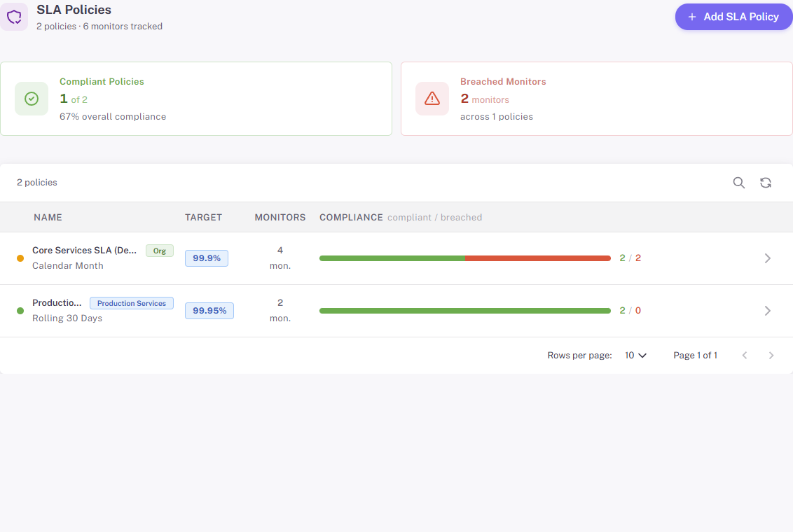Open the Rows per page dropdown
This screenshot has width=793, height=532.
(x=635, y=355)
